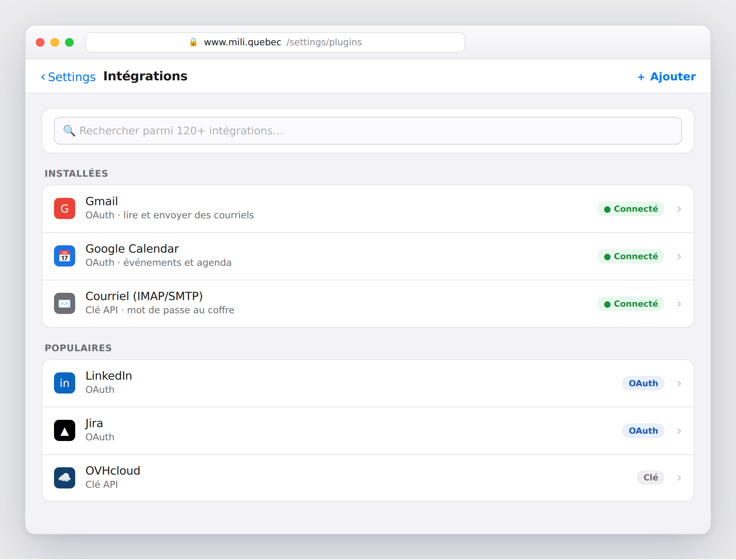The height and width of the screenshot is (560, 736).
Task: Expand the Courriel (IMAP/SMTP) row chevron
Action: point(679,304)
